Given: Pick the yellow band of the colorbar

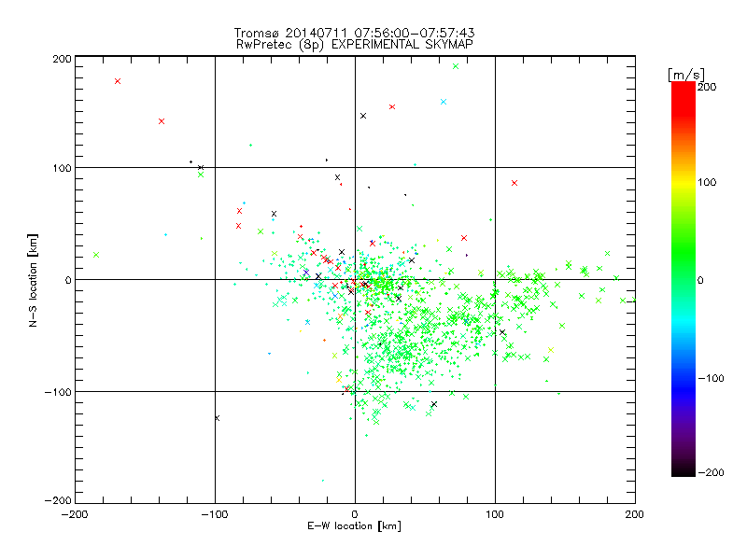Looking at the screenshot, I should (x=684, y=182).
